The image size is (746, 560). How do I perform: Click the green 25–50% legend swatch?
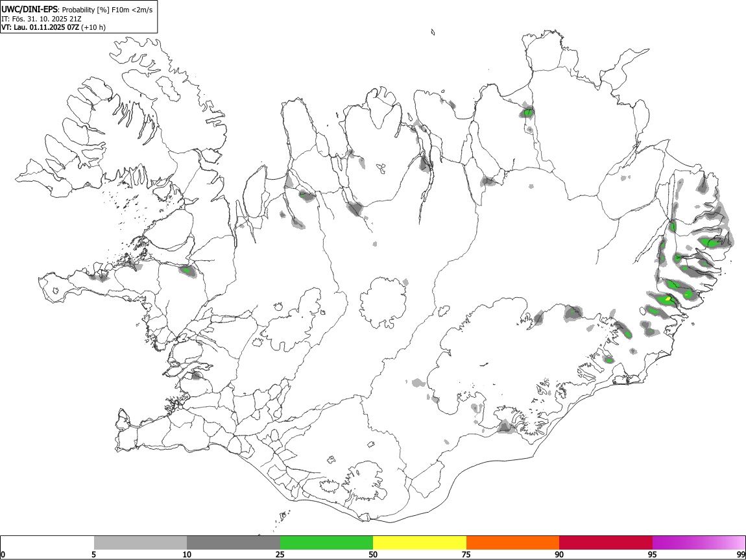(326, 543)
